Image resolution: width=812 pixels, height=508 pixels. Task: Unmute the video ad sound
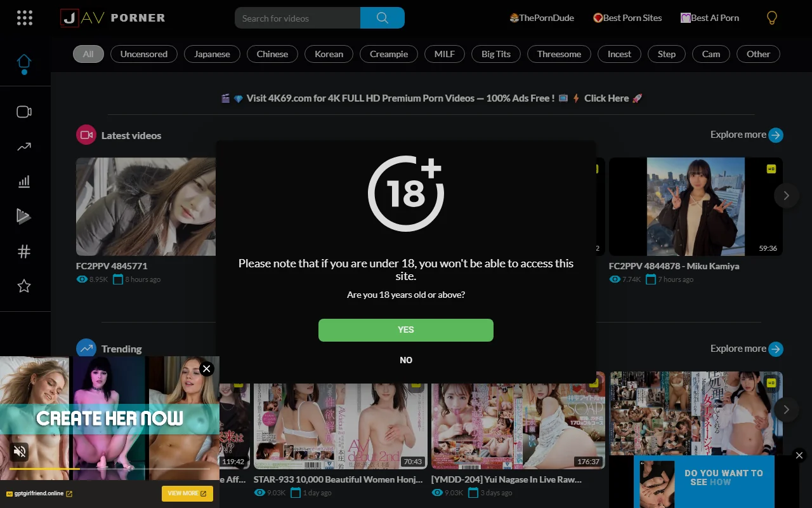(20, 451)
